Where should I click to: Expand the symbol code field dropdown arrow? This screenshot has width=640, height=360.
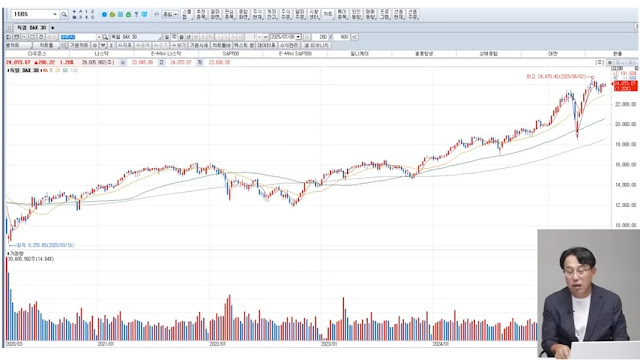[x=99, y=37]
